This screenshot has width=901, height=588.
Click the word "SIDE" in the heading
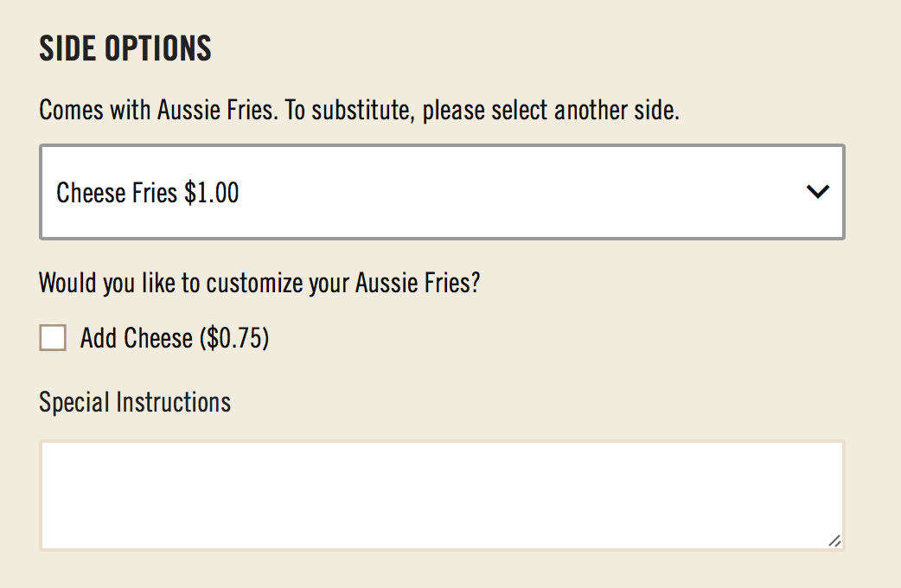67,48
